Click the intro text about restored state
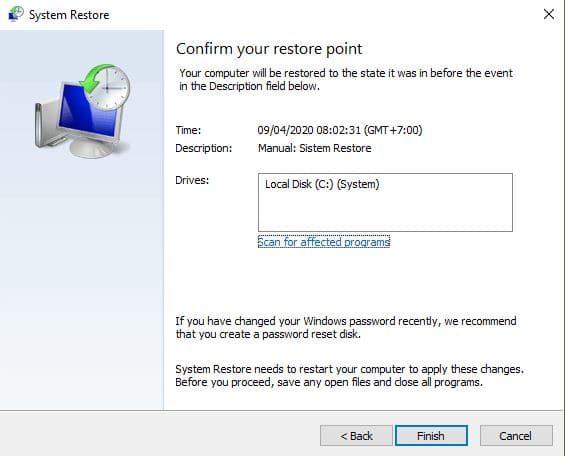 (x=346, y=79)
